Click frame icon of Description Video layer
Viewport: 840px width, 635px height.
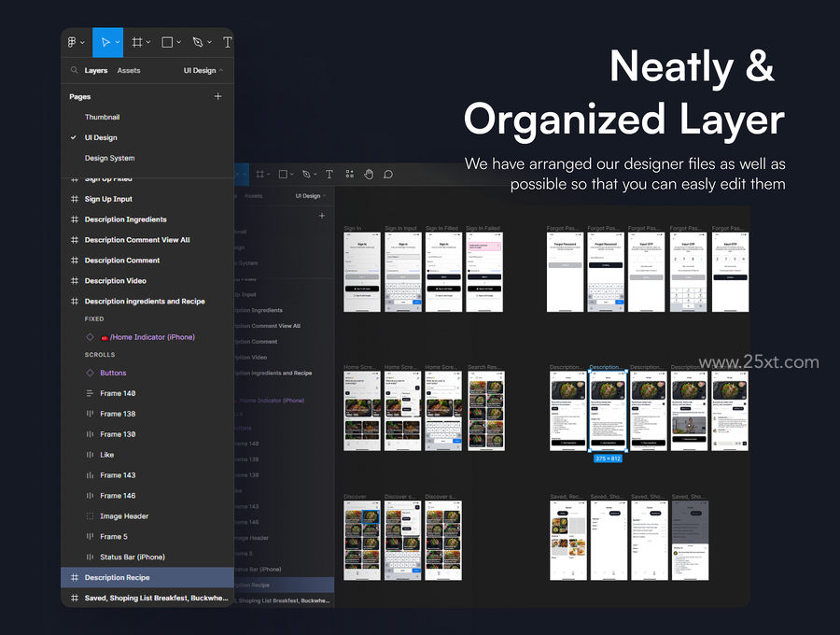75,281
